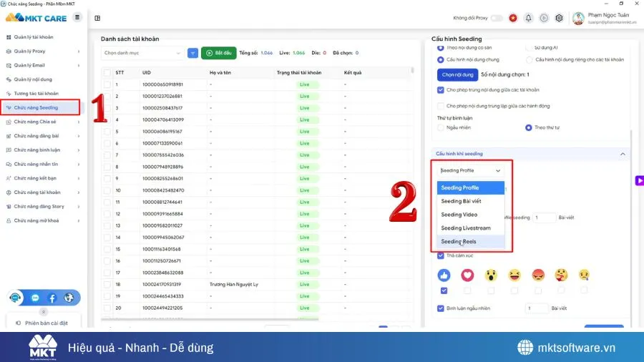The height and width of the screenshot is (362, 644).
Task: Click the blue filter icon button
Action: coord(192,53)
